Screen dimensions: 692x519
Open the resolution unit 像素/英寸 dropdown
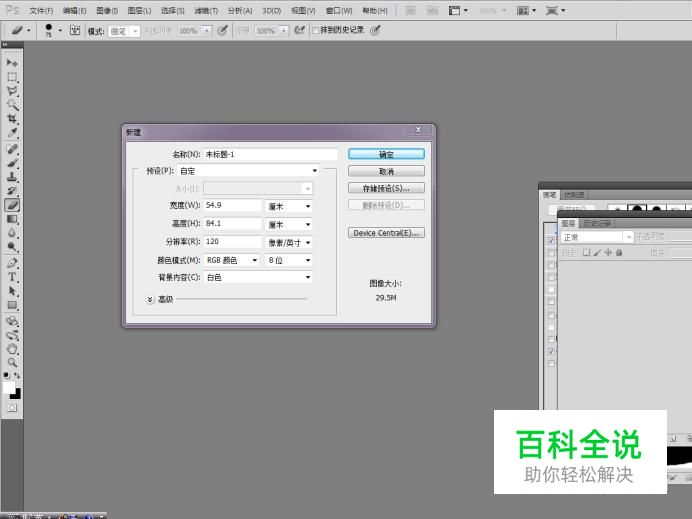pyautogui.click(x=289, y=242)
